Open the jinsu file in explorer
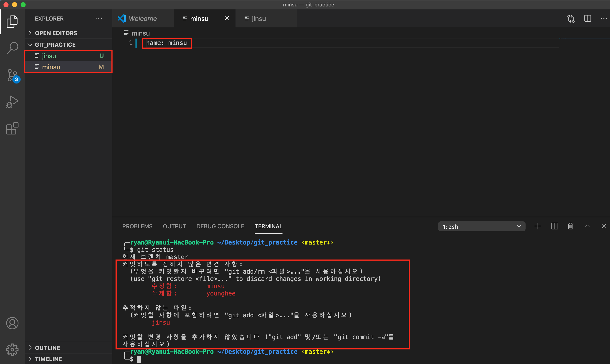This screenshot has width=610, height=364. click(x=49, y=56)
